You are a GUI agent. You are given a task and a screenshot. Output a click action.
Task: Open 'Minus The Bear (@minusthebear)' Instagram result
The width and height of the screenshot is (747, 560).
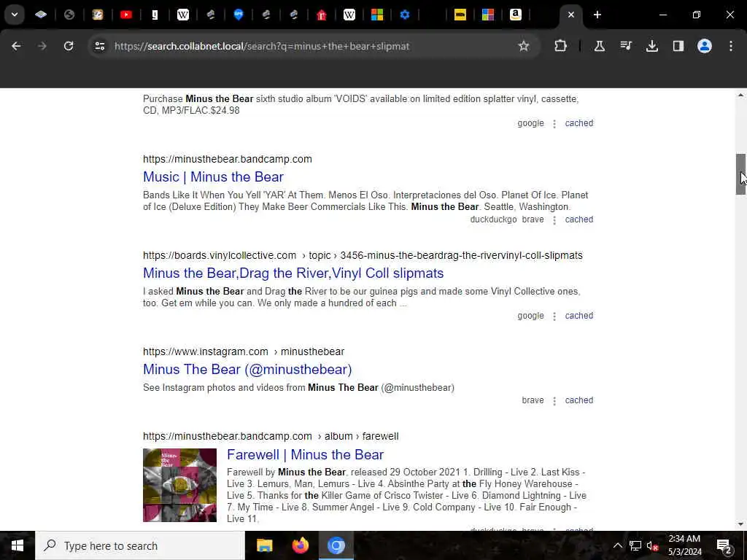[x=247, y=370]
